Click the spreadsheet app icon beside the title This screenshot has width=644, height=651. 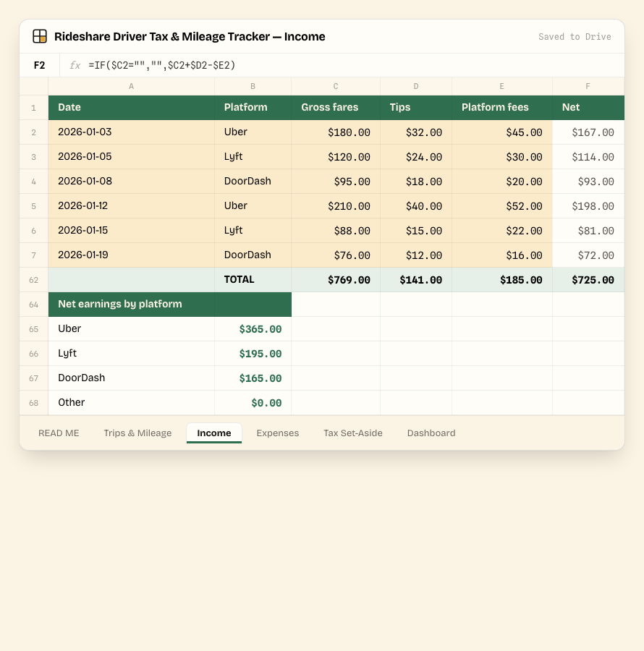[x=40, y=36]
